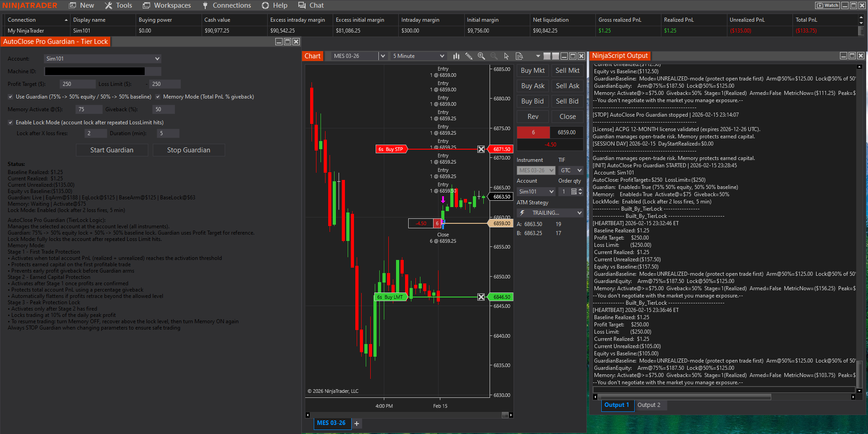Click the Watch button in the title bar
The width and height of the screenshot is (868, 434).
(827, 5)
